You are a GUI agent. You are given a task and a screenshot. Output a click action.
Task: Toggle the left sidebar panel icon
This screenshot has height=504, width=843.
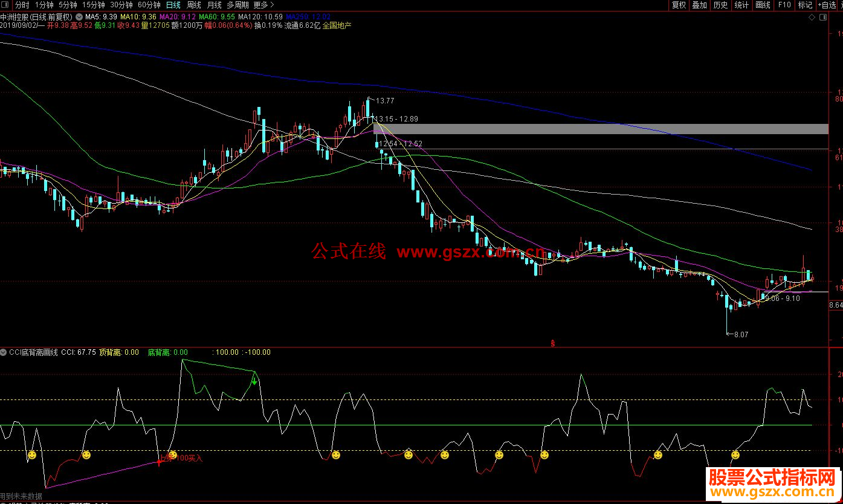coord(5,5)
